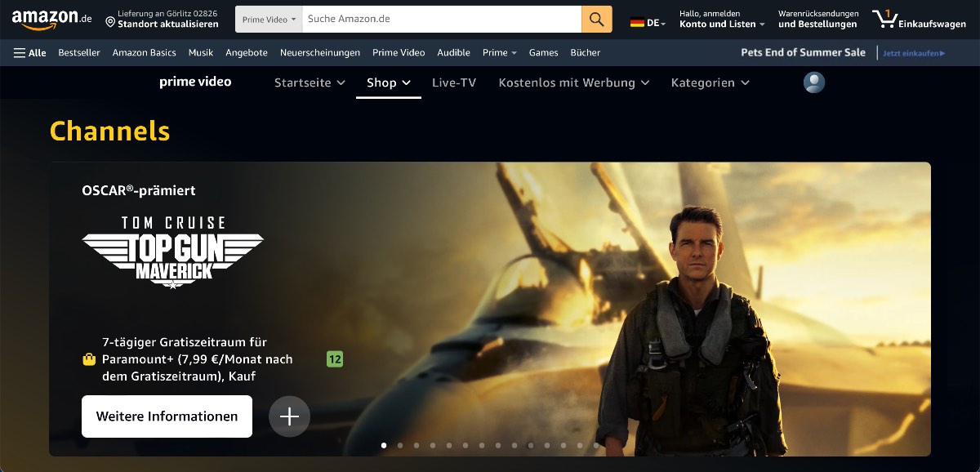Click the German flag icon

(637, 24)
